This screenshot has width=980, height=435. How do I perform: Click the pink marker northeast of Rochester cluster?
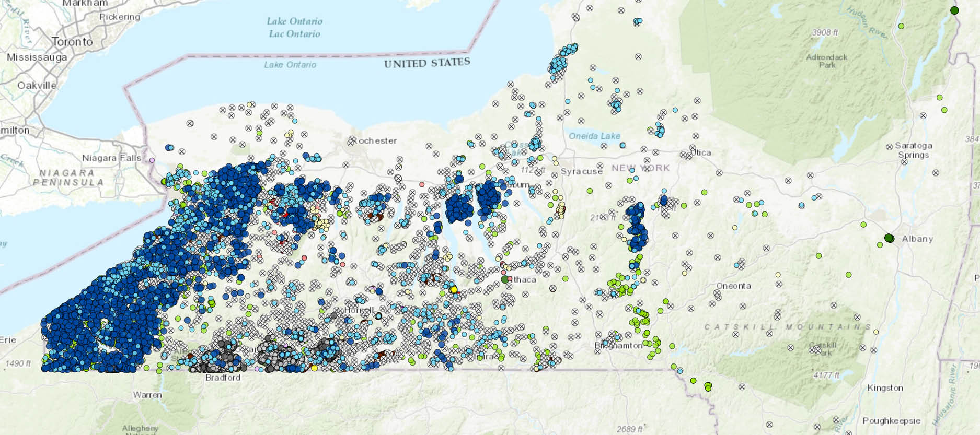click(422, 184)
